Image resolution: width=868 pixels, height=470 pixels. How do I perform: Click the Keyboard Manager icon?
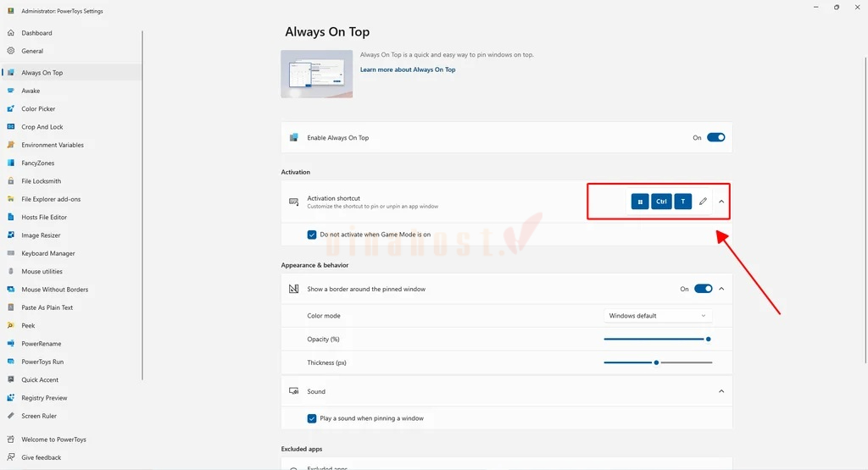click(x=10, y=253)
